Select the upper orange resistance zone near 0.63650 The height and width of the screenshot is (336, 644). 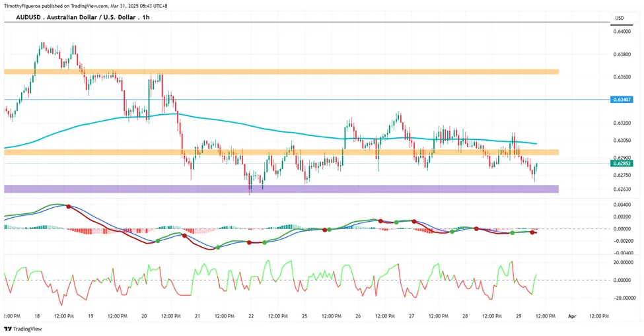click(281, 72)
